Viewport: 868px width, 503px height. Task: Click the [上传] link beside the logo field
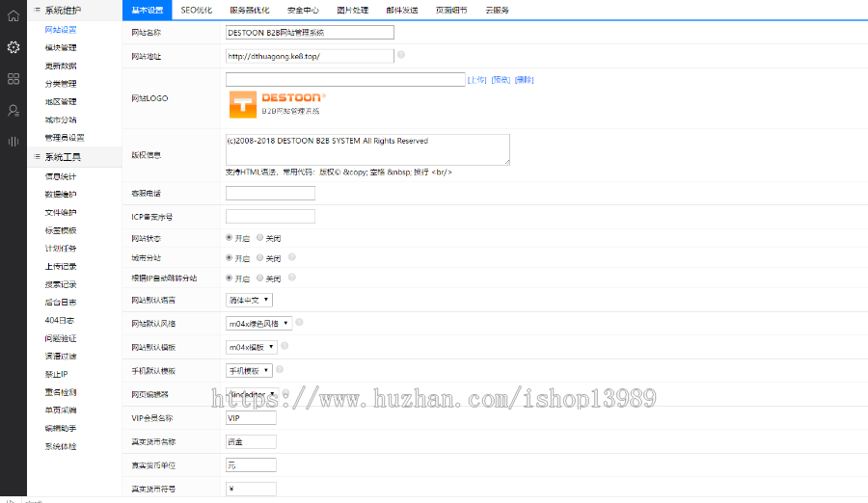pyautogui.click(x=476, y=80)
